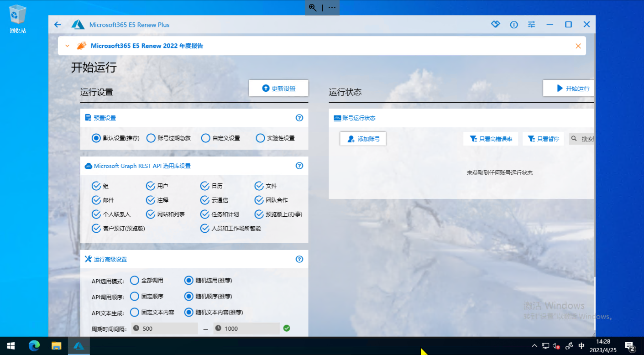
Task: Open the sliders settings icon
Action: pos(531,25)
